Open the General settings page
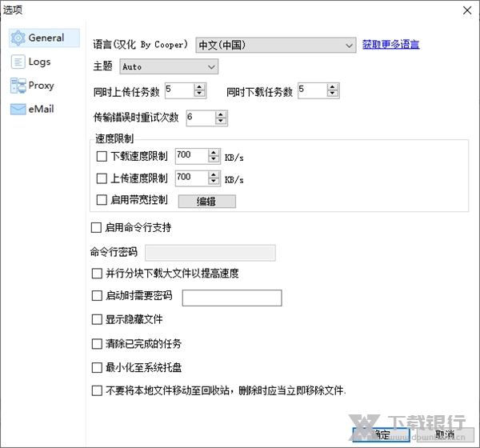480x448 pixels. click(x=44, y=38)
